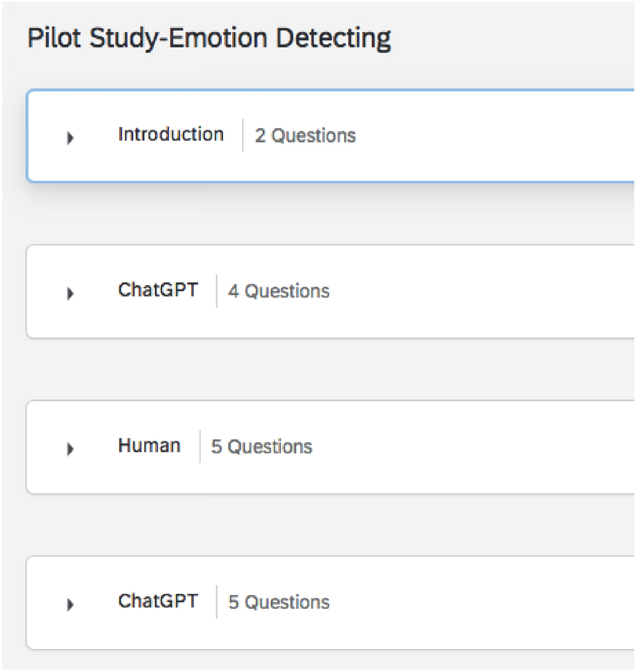Image resolution: width=636 pixels, height=672 pixels.
Task: Click "5 Questions" in the last ChatGPT block
Action: tap(279, 602)
